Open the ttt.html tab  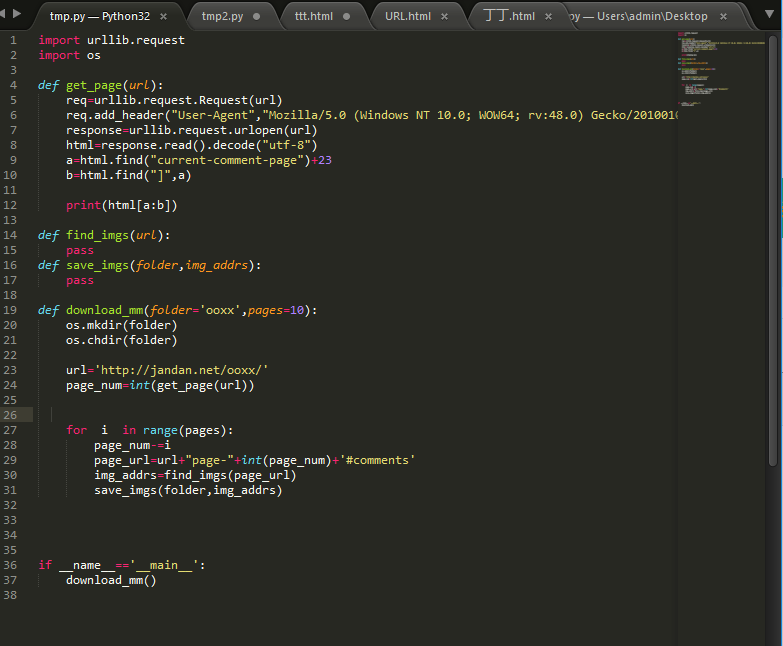tap(314, 16)
